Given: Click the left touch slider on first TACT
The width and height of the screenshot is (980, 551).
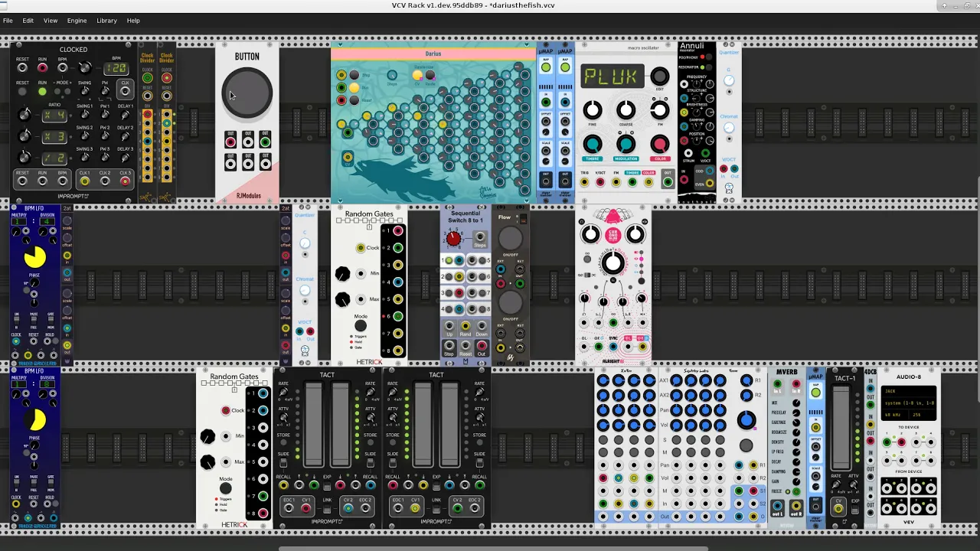Looking at the screenshot, I should click(314, 423).
